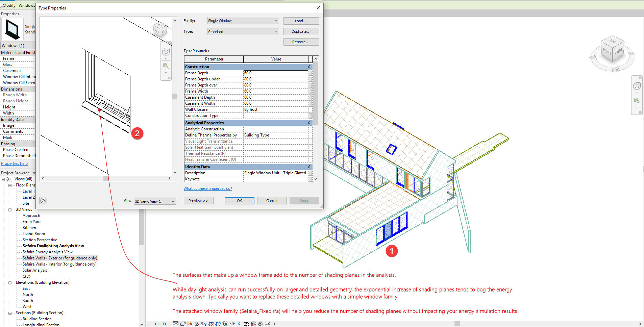Screen dimensions: 644x327
Task: Click the RIGHT face of the main ViewCube
Action: click(x=618, y=52)
